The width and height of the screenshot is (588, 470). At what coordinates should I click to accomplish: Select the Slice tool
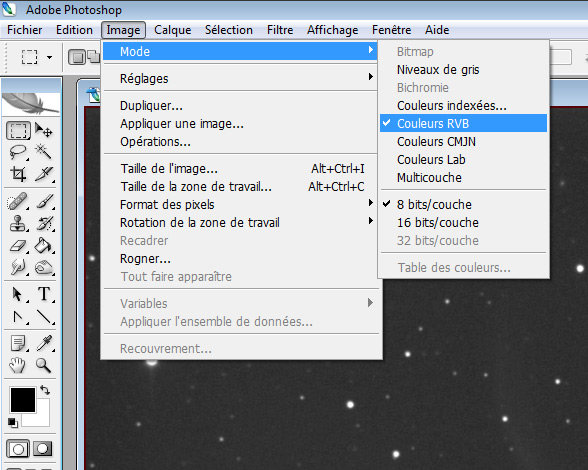pos(44,174)
